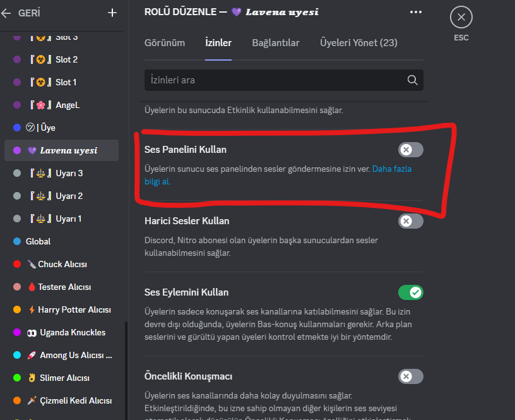Click the plus icon to add a role
515x420 pixels.
coord(112,13)
